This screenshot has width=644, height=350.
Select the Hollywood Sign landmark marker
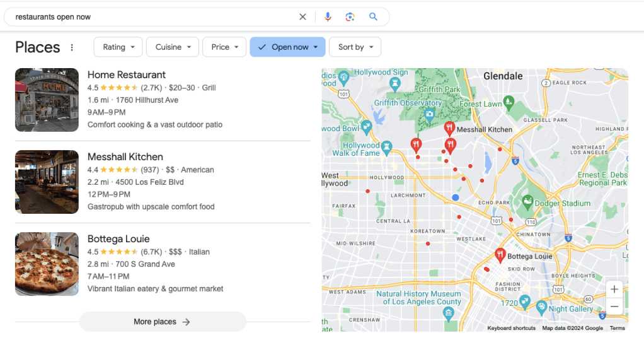(x=394, y=85)
